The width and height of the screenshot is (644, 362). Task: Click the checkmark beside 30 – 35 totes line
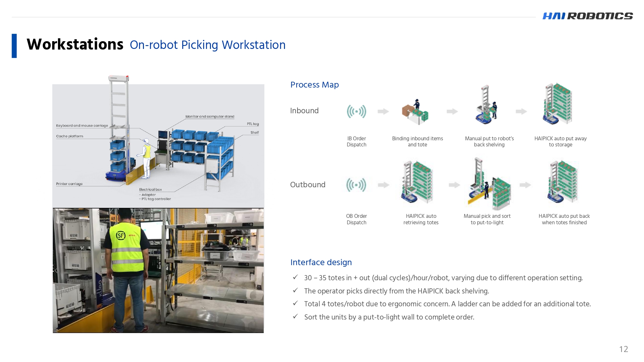(x=295, y=277)
